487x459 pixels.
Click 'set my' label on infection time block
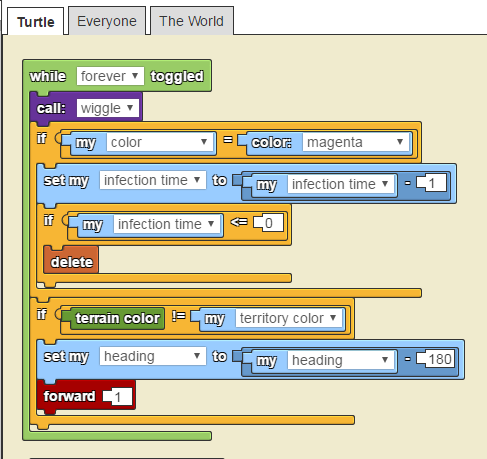coord(66,180)
